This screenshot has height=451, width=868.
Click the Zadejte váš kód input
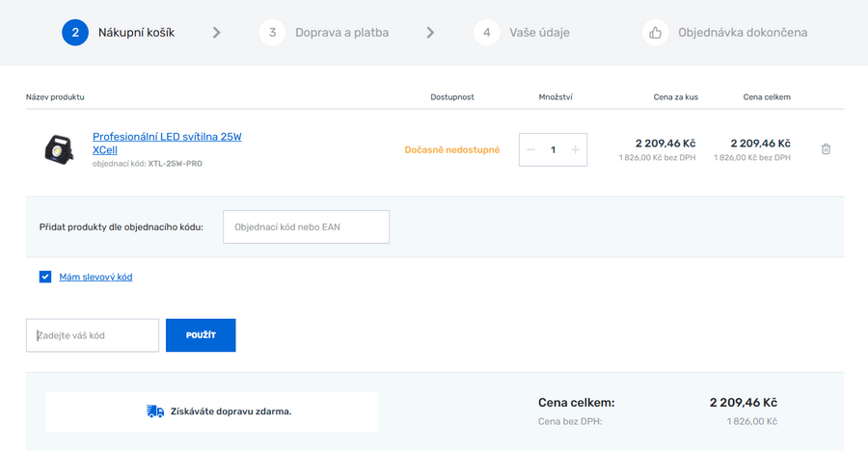(93, 335)
